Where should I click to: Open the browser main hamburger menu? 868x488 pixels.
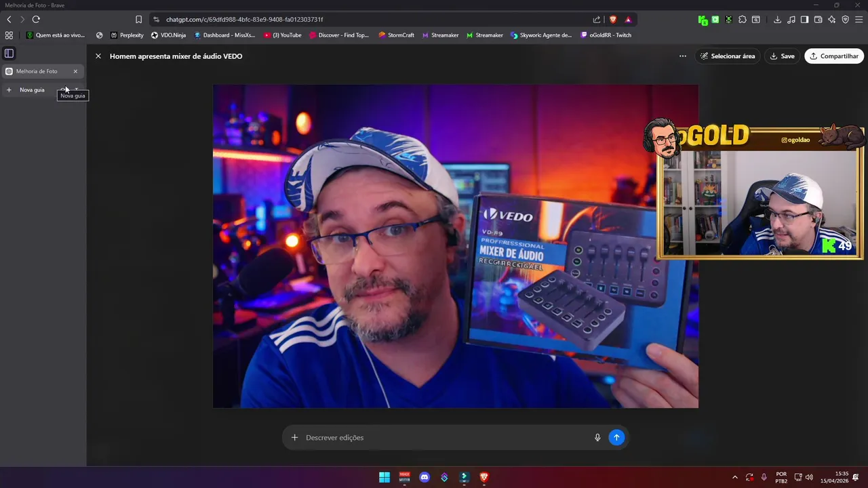click(x=859, y=20)
